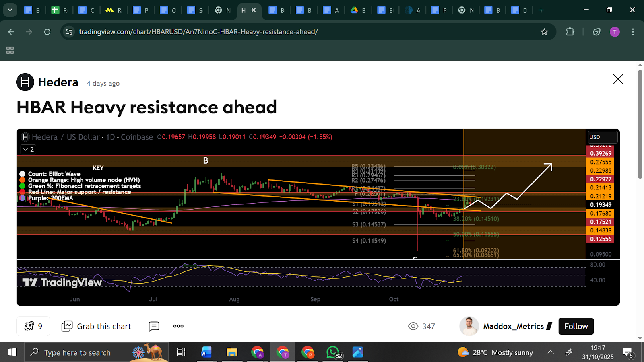Screen dimensions: 644x362
Task: Click Grab this chart
Action: [97, 326]
